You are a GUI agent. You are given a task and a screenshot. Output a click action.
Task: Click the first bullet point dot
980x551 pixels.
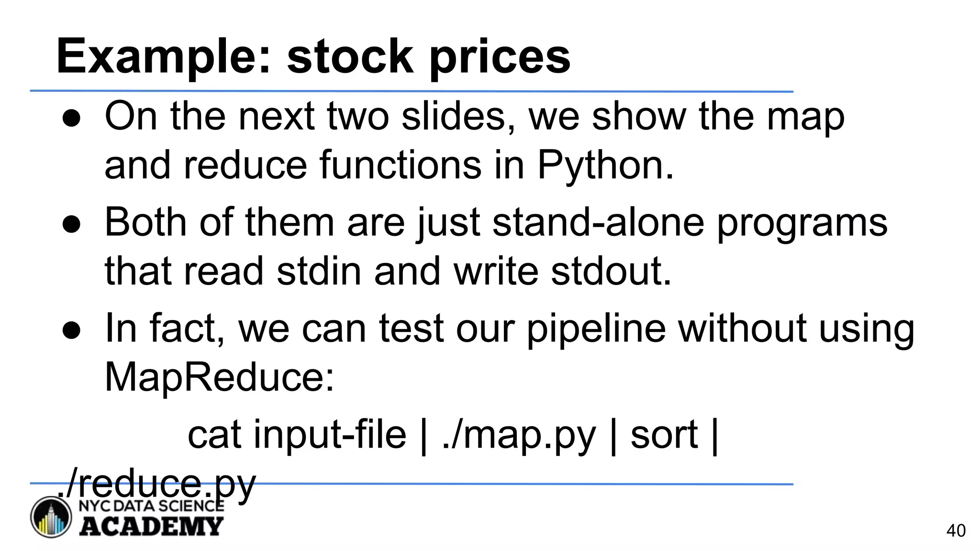[x=71, y=119]
